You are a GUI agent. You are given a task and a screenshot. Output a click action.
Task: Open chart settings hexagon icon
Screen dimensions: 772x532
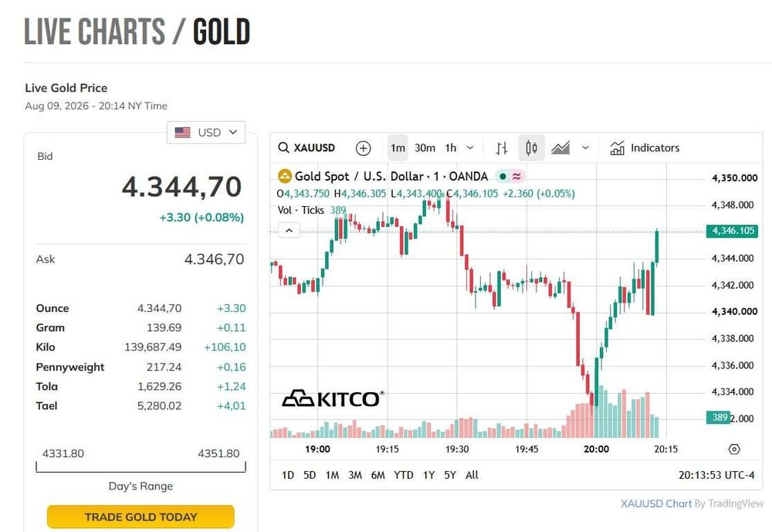tap(734, 449)
